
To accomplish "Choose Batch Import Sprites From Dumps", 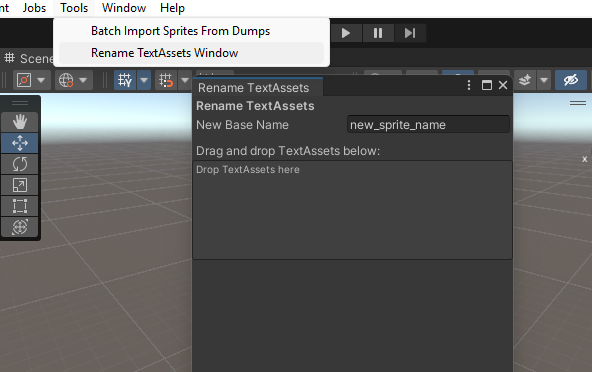I will tap(191, 31).
